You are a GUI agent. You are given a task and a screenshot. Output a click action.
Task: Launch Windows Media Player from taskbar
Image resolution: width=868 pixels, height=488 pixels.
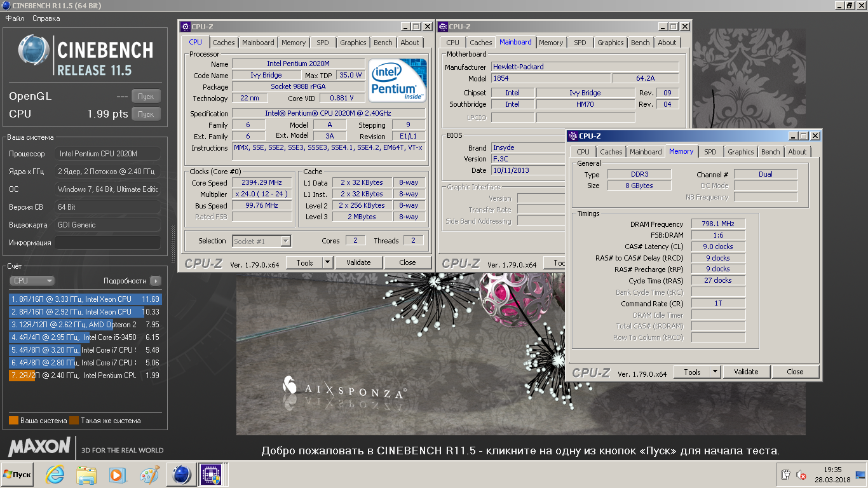coord(117,475)
